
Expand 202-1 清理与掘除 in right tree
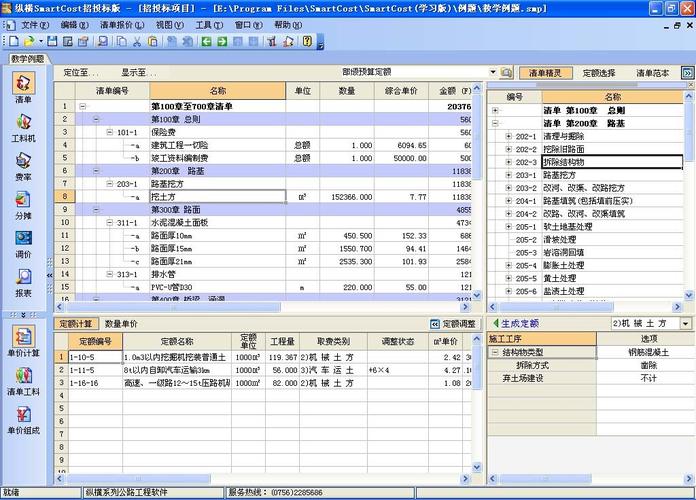click(x=509, y=136)
